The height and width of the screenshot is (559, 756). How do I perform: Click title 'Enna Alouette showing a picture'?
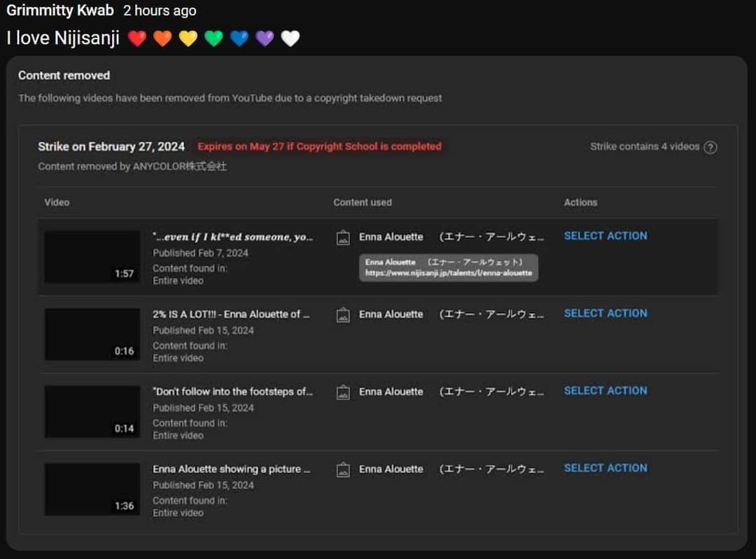click(x=232, y=469)
